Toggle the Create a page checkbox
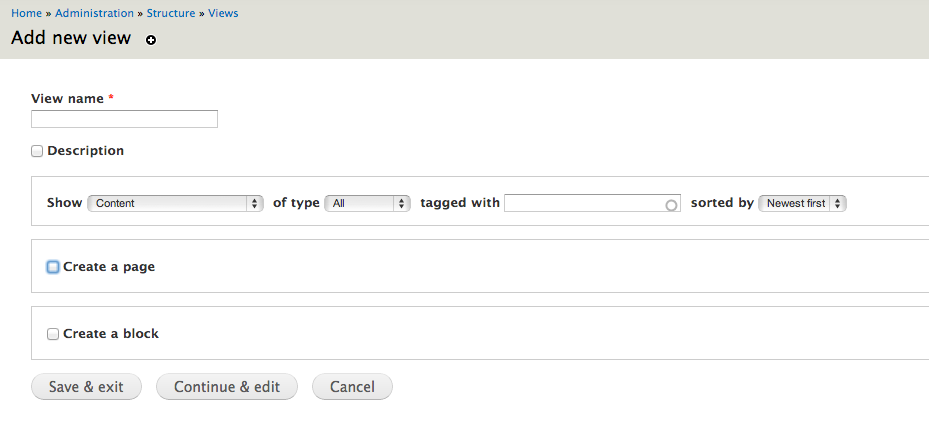Image resolution: width=929 pixels, height=427 pixels. pos(53,267)
